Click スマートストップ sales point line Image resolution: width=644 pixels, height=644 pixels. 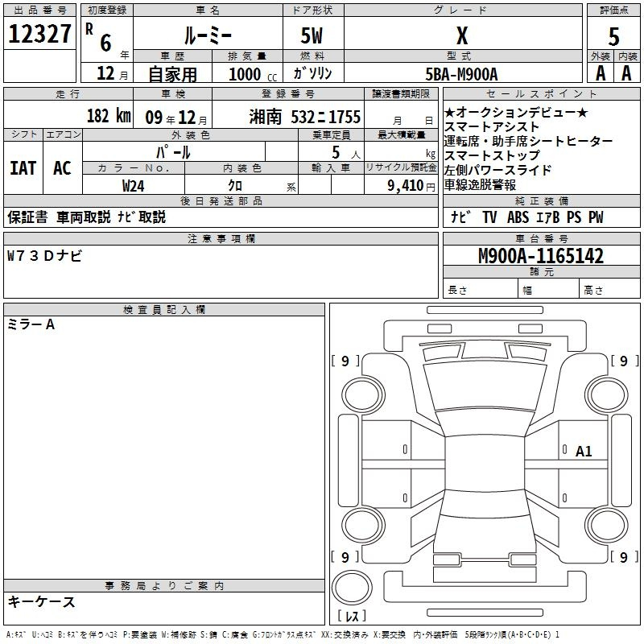(x=492, y=155)
